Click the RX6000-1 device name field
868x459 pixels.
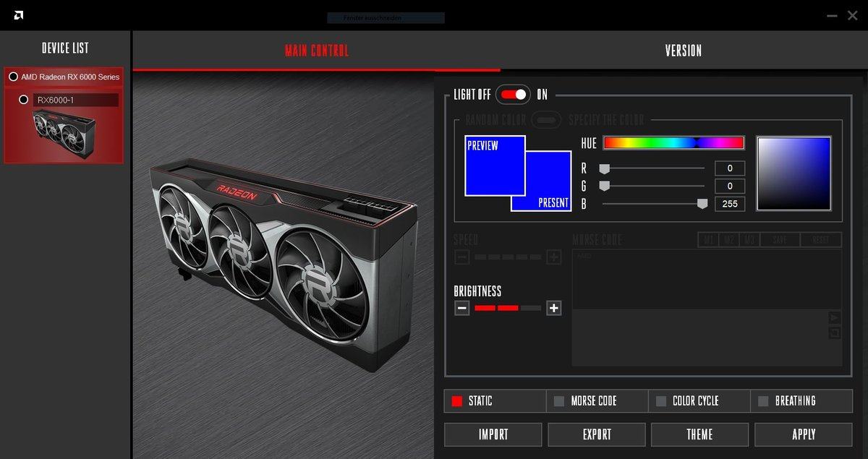(x=76, y=100)
